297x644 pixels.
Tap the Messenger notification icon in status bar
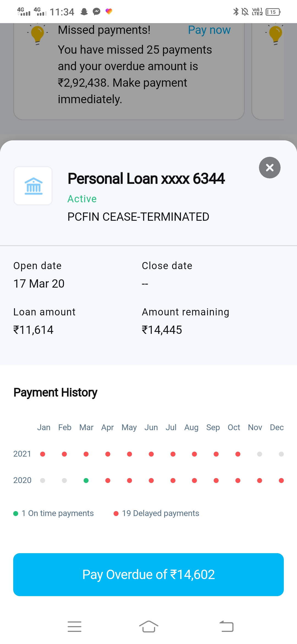pyautogui.click(x=97, y=12)
